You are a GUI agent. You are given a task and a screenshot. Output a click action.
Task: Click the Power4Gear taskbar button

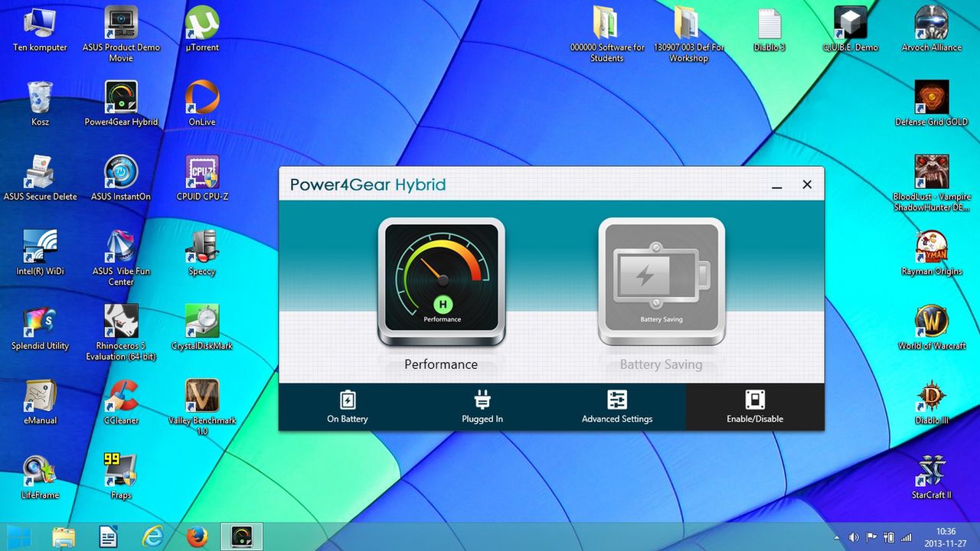click(242, 536)
